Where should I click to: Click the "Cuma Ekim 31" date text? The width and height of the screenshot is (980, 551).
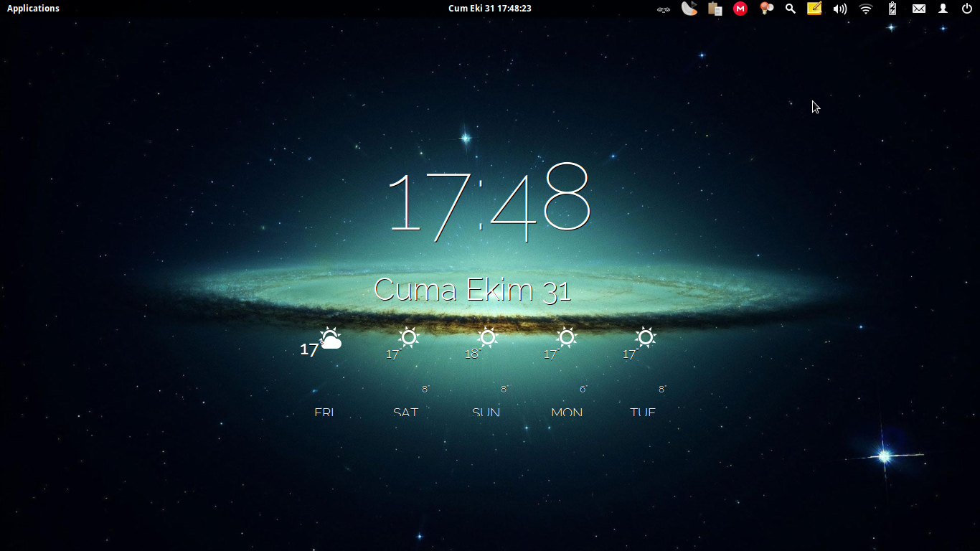click(473, 290)
